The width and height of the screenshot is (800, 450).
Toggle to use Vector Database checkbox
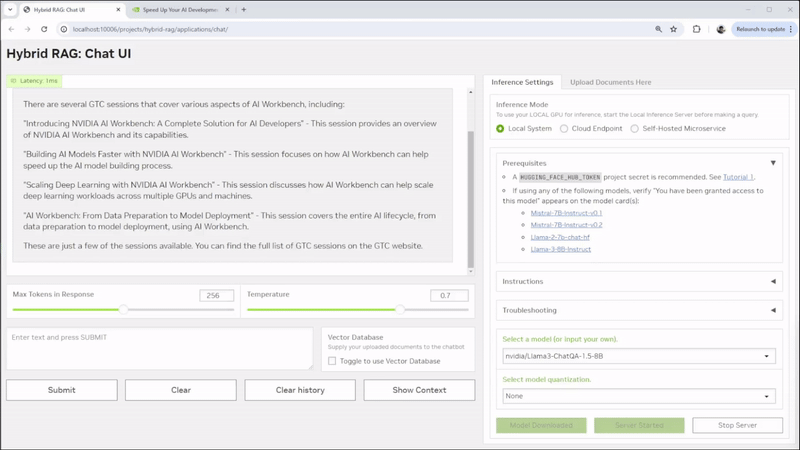pyautogui.click(x=332, y=361)
